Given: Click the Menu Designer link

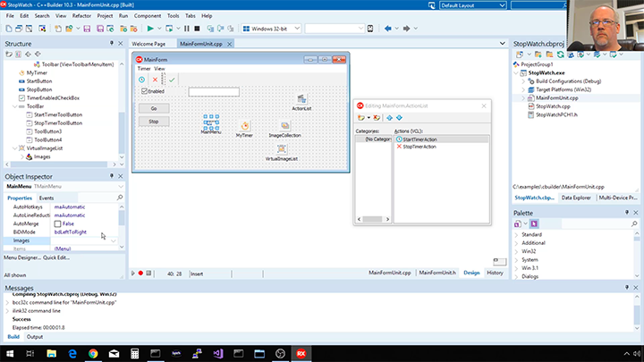Looking at the screenshot, I should coord(22,257).
